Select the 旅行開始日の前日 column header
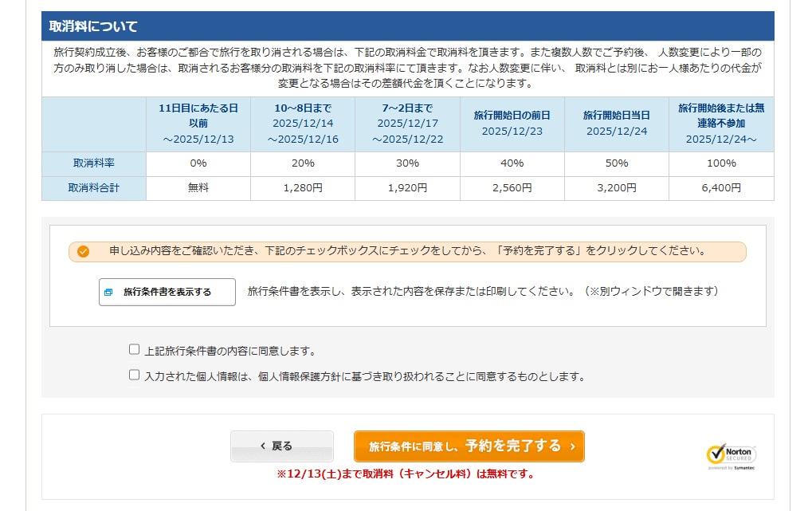This screenshot has width=812, height=511. (512, 124)
